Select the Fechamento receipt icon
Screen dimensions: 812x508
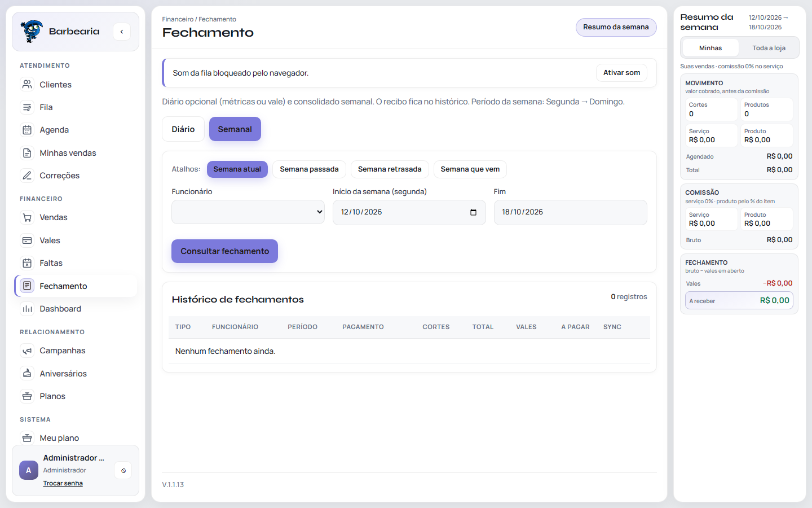click(x=27, y=286)
